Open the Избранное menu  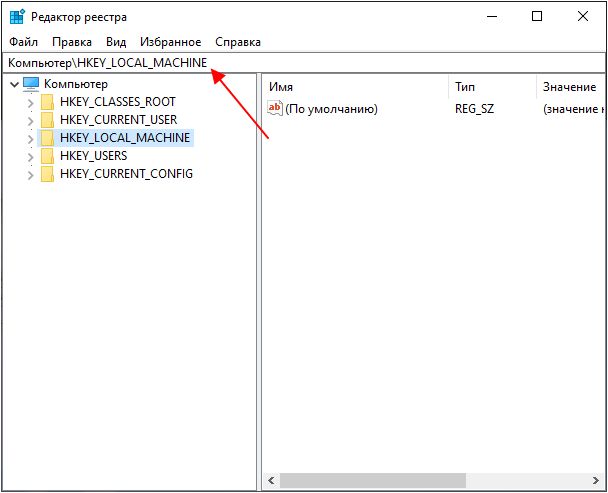pos(171,42)
